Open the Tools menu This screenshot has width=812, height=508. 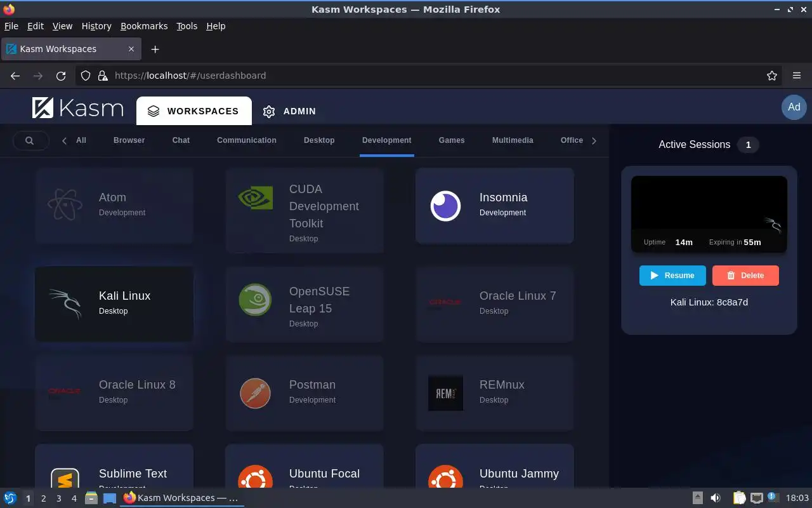(187, 26)
